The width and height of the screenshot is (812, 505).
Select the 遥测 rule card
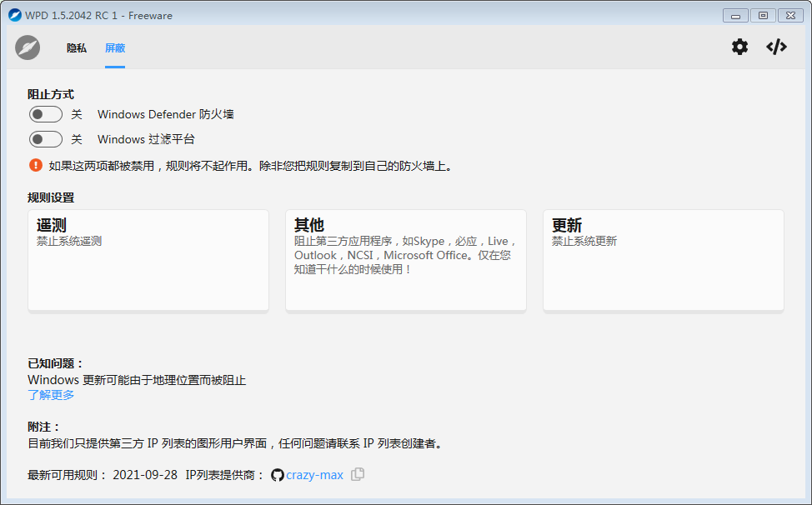[x=148, y=260]
